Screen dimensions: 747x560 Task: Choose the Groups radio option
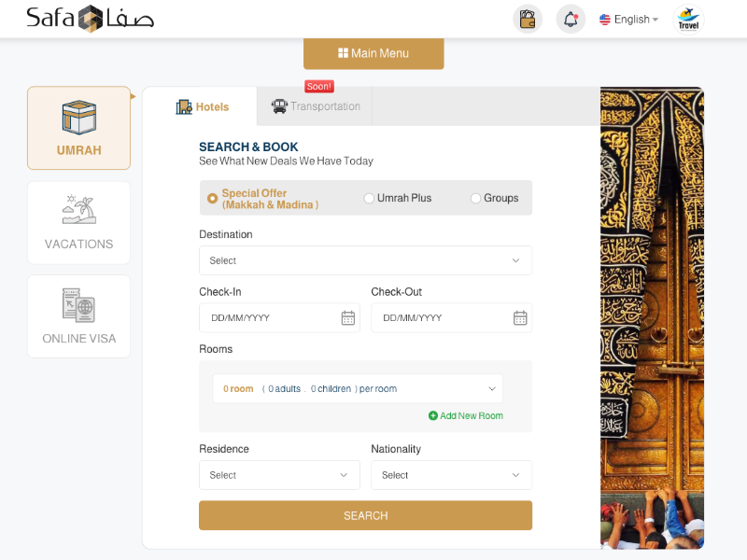tap(475, 199)
